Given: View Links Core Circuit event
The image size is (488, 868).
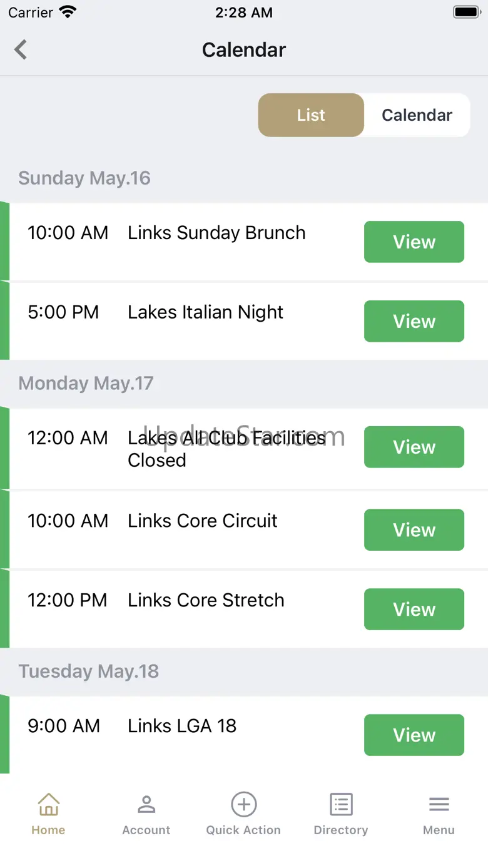Looking at the screenshot, I should click(x=414, y=529).
